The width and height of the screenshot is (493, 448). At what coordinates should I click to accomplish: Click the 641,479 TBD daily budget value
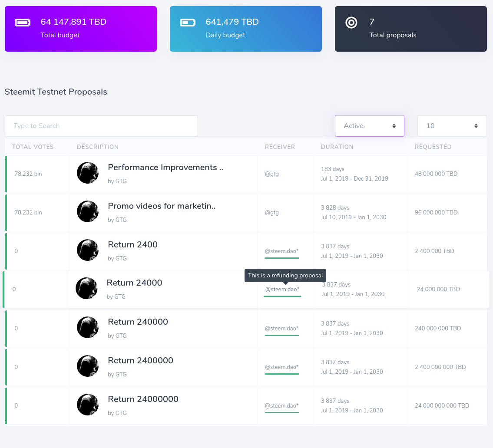point(232,22)
